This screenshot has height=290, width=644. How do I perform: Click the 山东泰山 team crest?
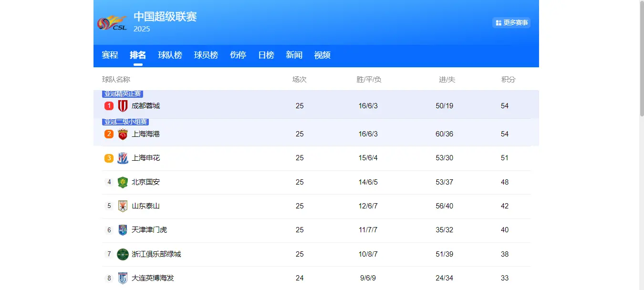click(123, 206)
